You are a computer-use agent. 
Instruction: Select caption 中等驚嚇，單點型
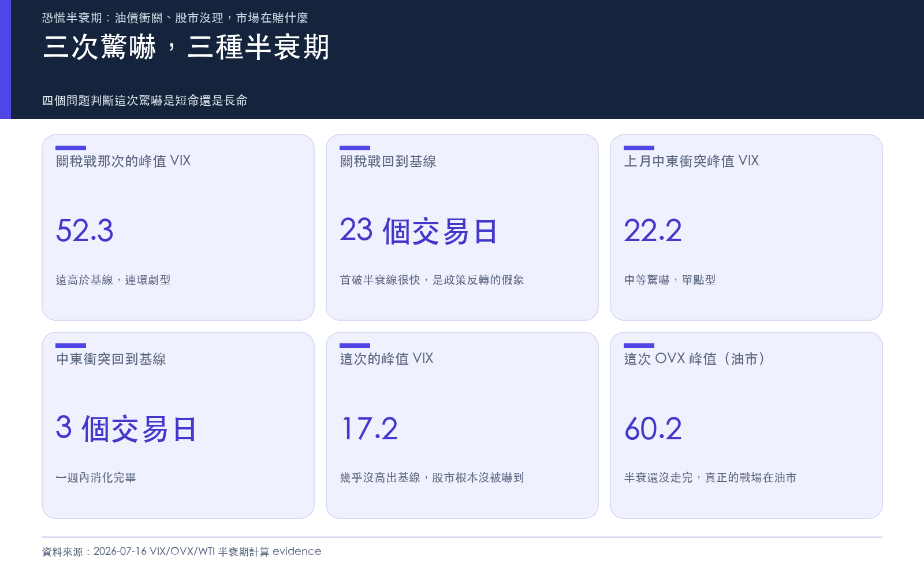click(x=670, y=280)
